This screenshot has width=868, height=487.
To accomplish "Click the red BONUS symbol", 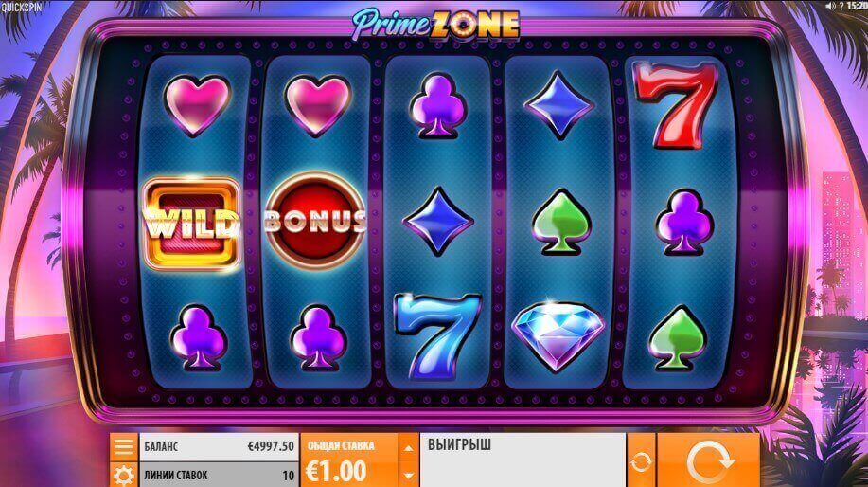I will point(315,219).
